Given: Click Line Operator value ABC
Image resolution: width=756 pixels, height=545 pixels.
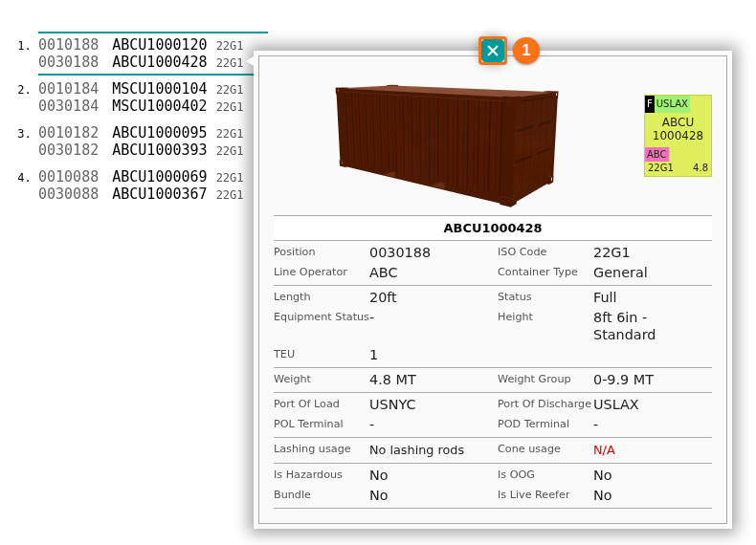Looking at the screenshot, I should pyautogui.click(x=384, y=272).
